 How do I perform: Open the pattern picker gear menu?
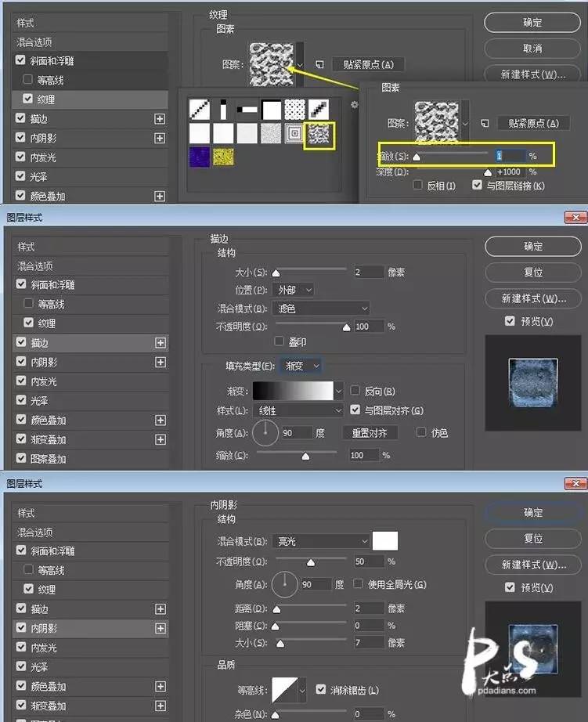[354, 104]
